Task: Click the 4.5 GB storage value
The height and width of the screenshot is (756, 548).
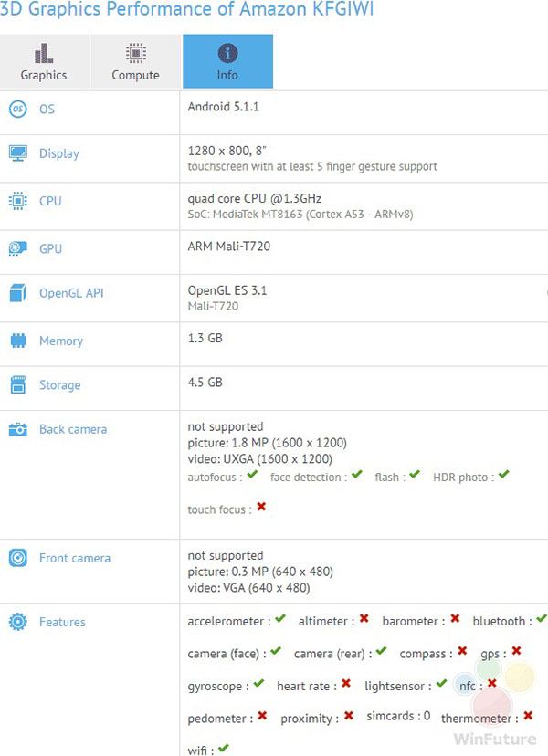Action: point(205,383)
